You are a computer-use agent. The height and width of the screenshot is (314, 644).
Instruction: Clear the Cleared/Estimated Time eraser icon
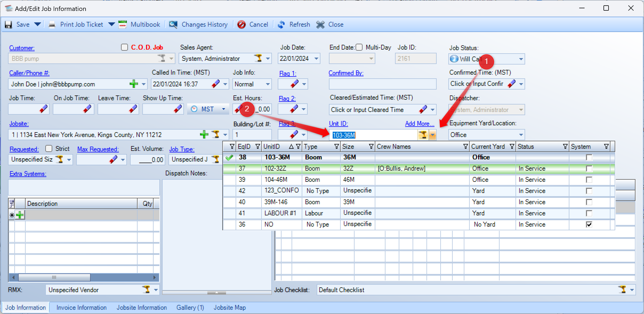423,110
